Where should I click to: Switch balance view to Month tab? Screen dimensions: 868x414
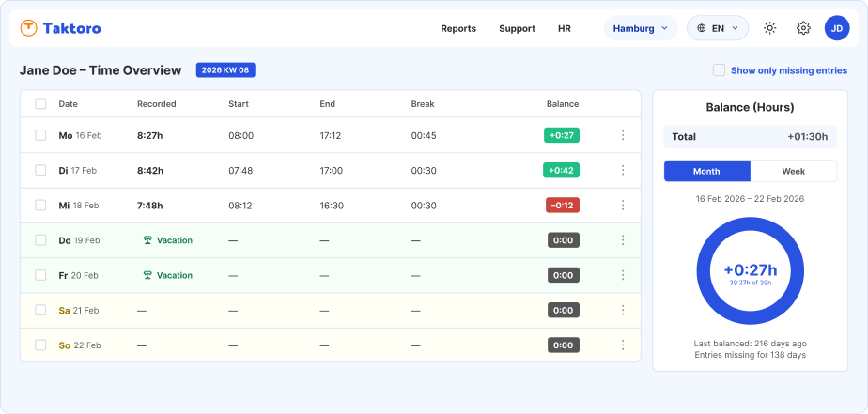click(x=707, y=171)
